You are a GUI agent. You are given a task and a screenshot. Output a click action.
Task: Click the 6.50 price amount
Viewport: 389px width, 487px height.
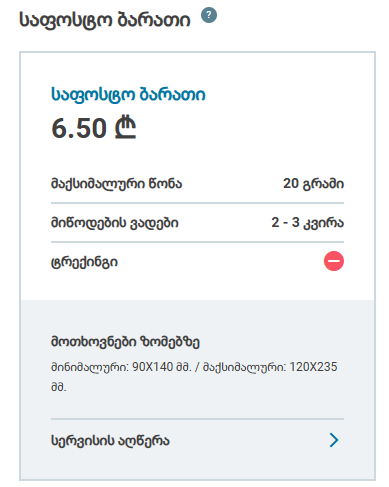click(x=79, y=128)
